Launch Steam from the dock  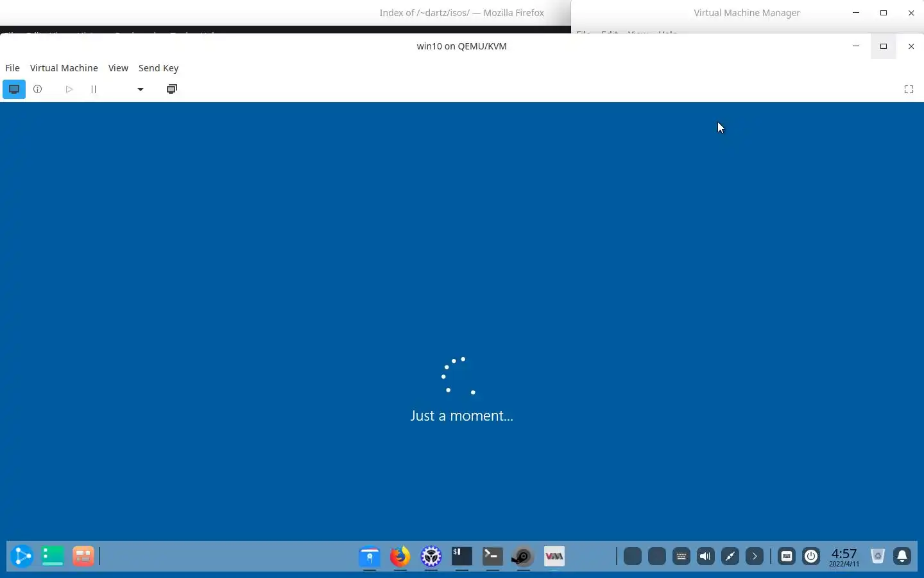click(x=524, y=556)
